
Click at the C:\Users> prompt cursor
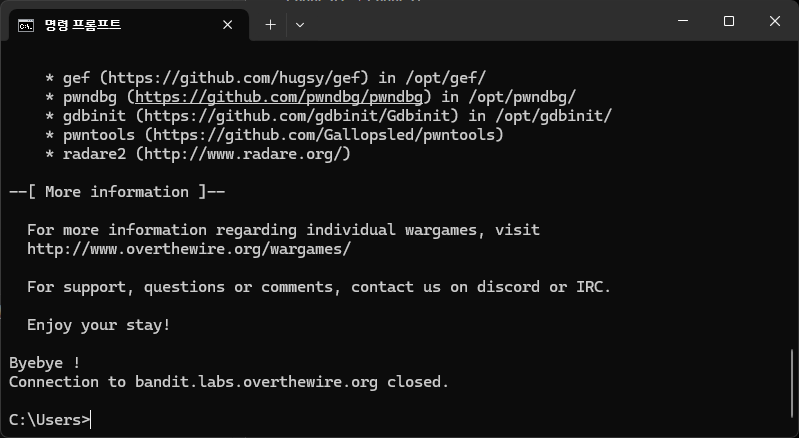pyautogui.click(x=90, y=420)
